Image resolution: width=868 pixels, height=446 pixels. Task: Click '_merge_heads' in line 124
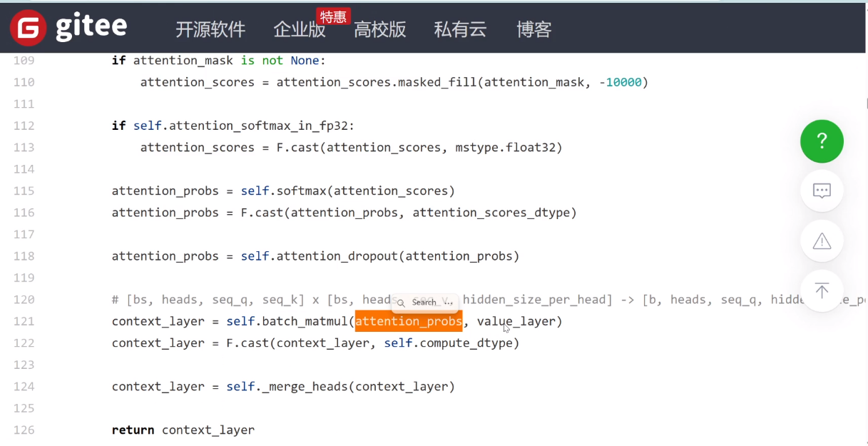coord(305,387)
